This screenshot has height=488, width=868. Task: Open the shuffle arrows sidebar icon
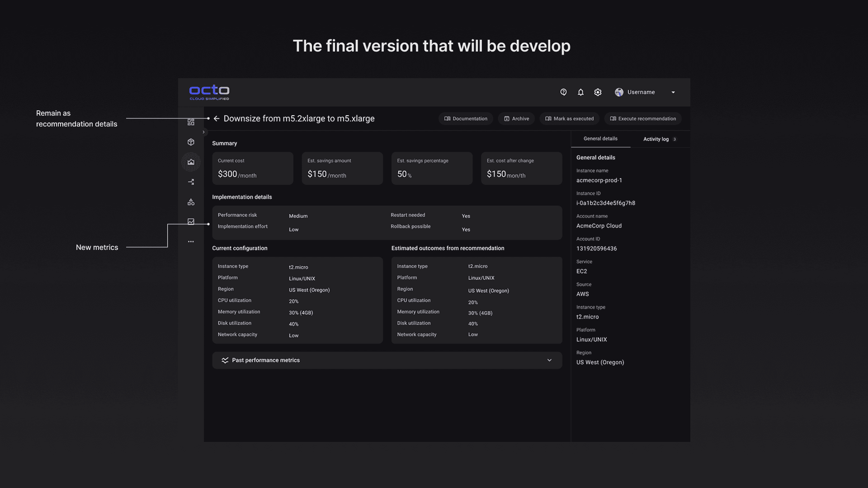pyautogui.click(x=191, y=182)
